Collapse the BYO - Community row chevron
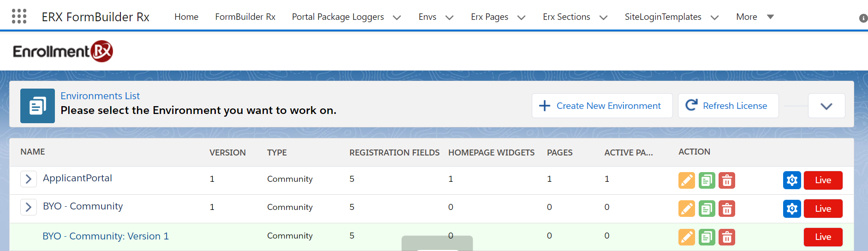Image resolution: width=868 pixels, height=251 pixels. pyautogui.click(x=29, y=207)
